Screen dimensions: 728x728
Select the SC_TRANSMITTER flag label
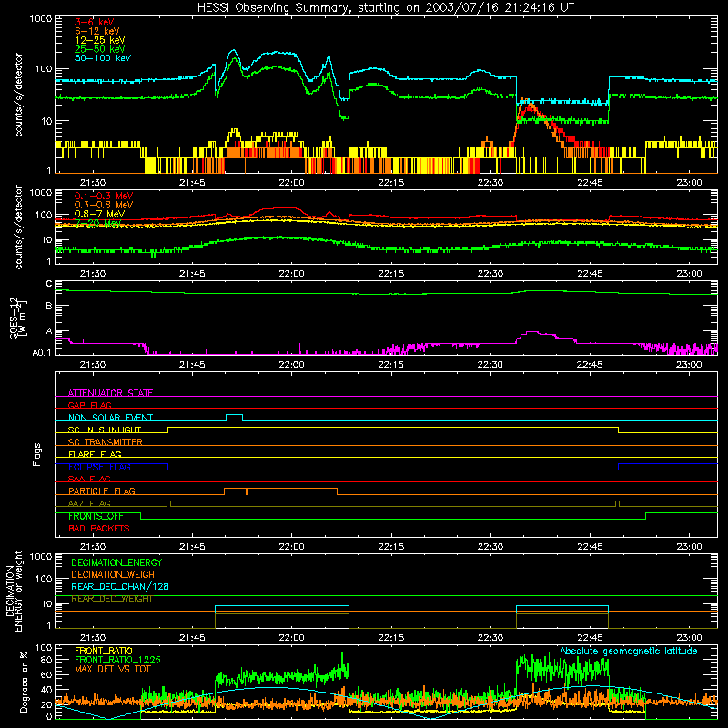[x=106, y=442]
